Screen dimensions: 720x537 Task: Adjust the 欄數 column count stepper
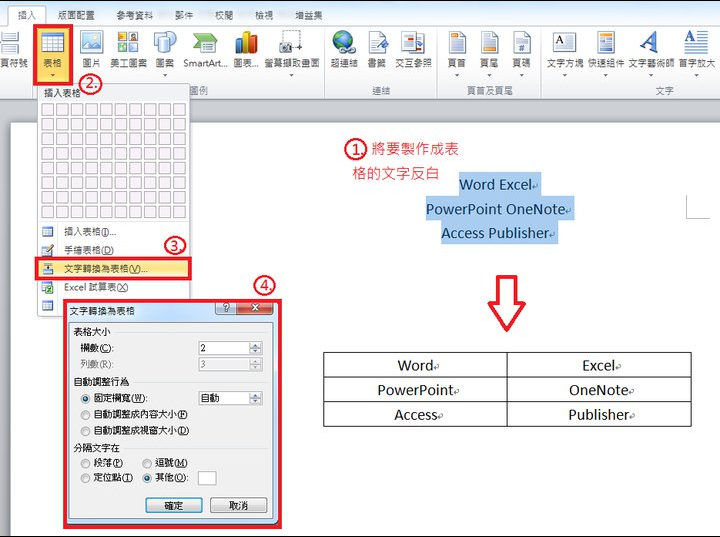point(256,348)
